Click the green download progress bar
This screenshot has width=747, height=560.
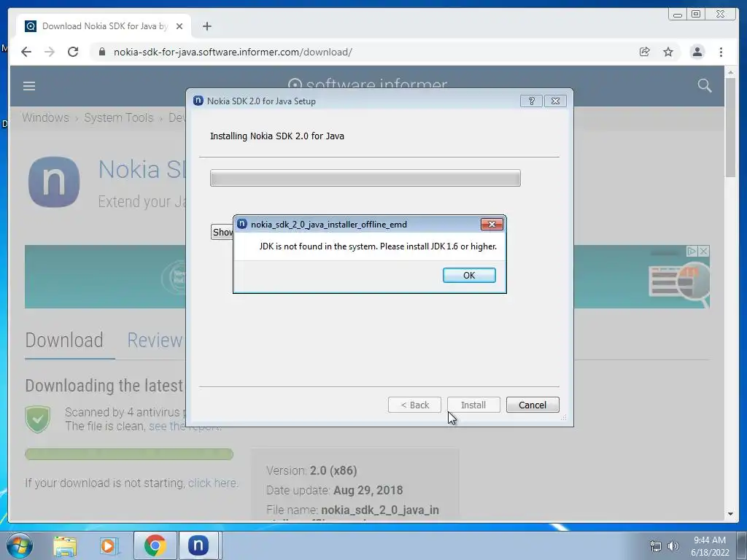128,454
